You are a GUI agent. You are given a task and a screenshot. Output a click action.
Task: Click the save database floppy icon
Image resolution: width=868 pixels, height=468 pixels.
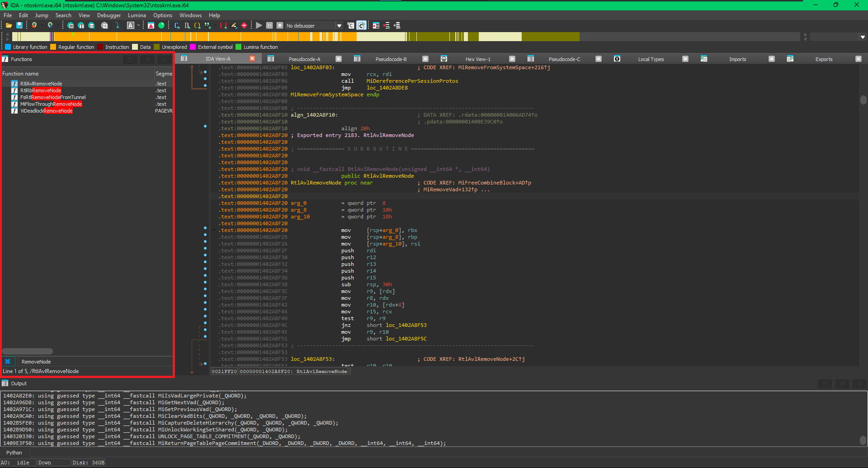click(19, 26)
